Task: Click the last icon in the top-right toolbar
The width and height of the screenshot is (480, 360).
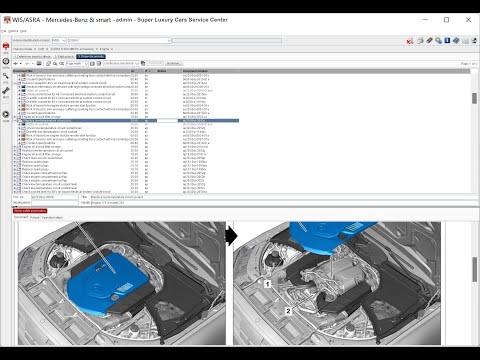Action: point(474,41)
